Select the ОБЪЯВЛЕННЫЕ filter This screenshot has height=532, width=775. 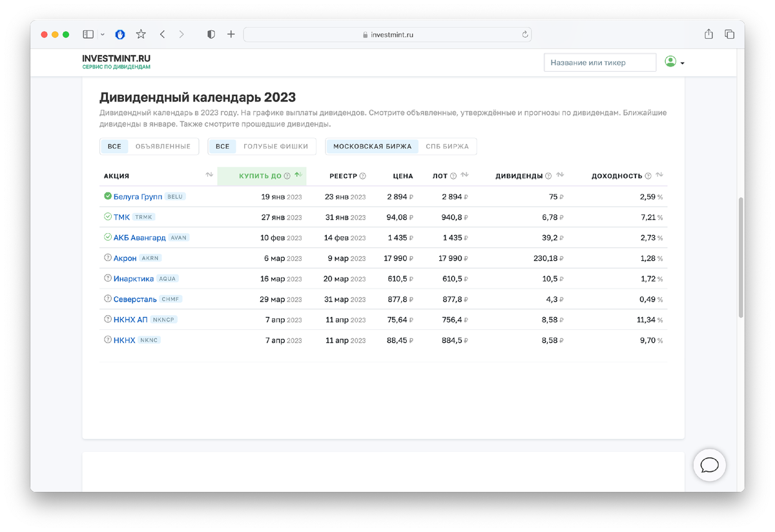pos(163,147)
